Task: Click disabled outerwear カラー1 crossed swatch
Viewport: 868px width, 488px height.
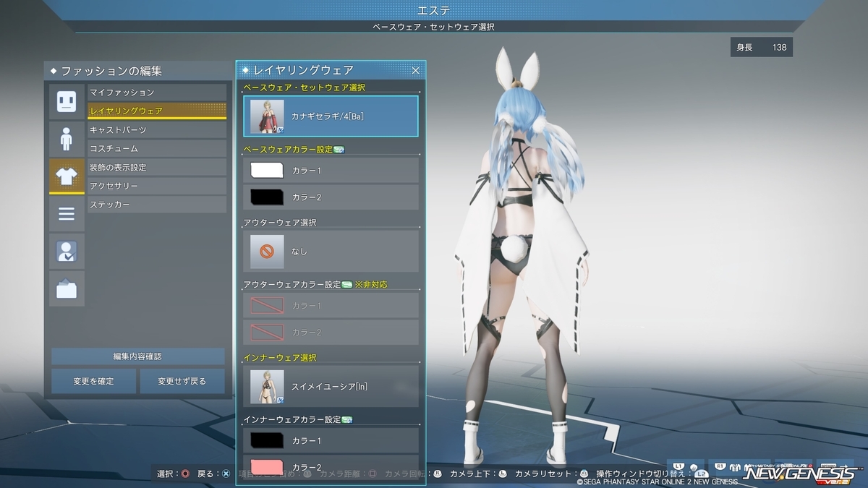Action: 266,306
